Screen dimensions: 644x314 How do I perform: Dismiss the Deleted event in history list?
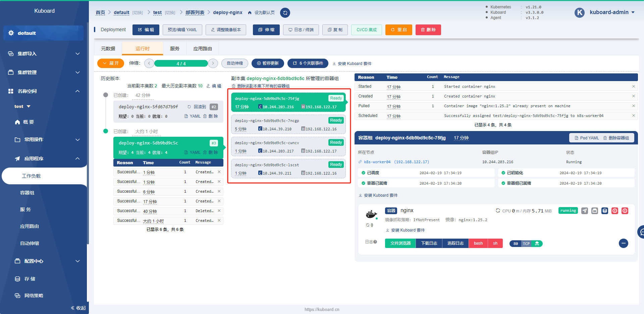pos(219,211)
